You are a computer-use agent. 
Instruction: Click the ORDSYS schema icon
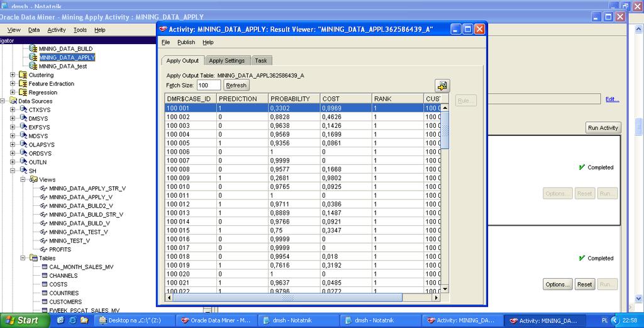pos(23,153)
